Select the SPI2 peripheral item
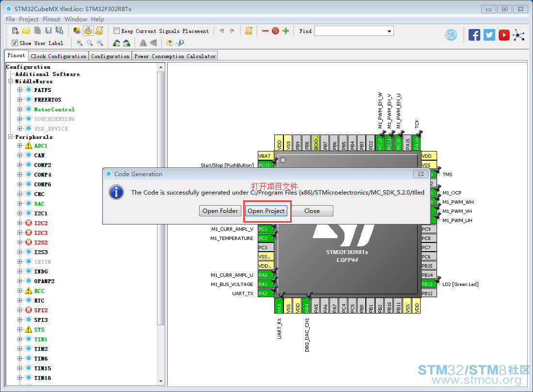Screen dimensions: 533x392 [41, 310]
